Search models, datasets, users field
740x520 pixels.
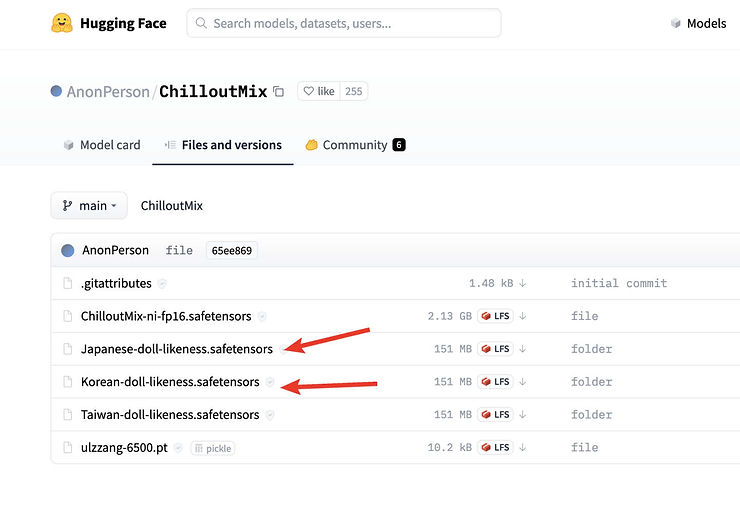[343, 23]
